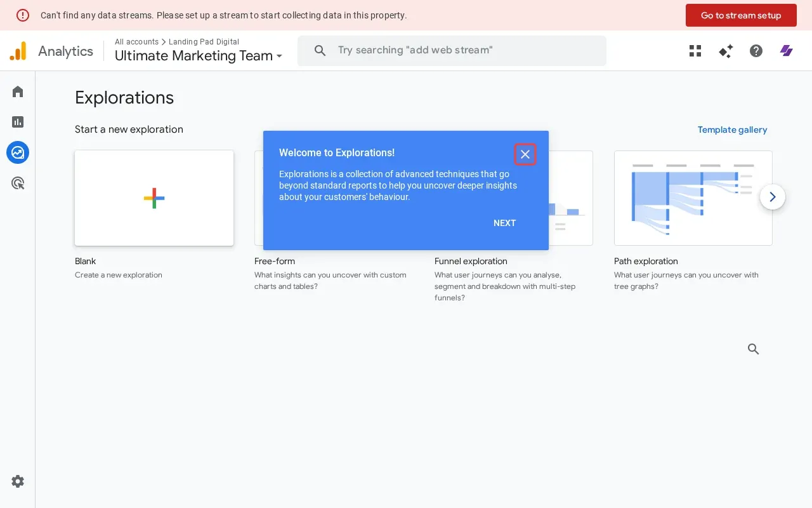Expand more templates with the right chevron
Viewport: 812px width, 508px height.
(772, 197)
